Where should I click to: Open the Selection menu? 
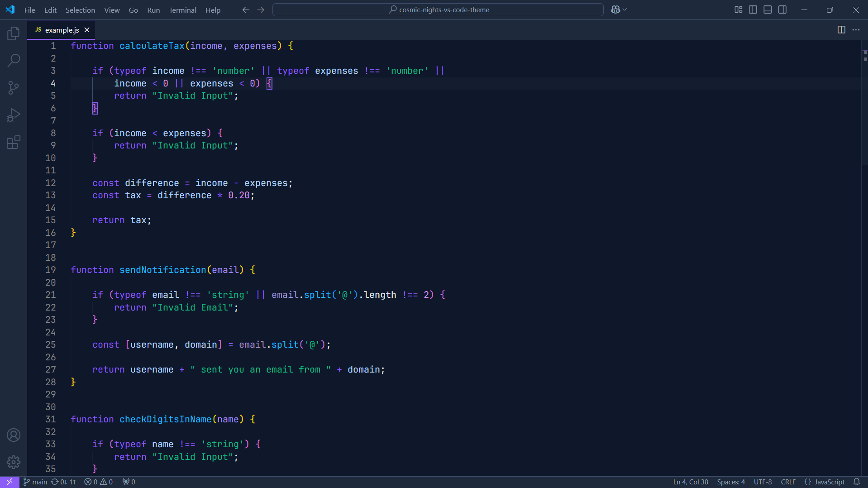(80, 10)
